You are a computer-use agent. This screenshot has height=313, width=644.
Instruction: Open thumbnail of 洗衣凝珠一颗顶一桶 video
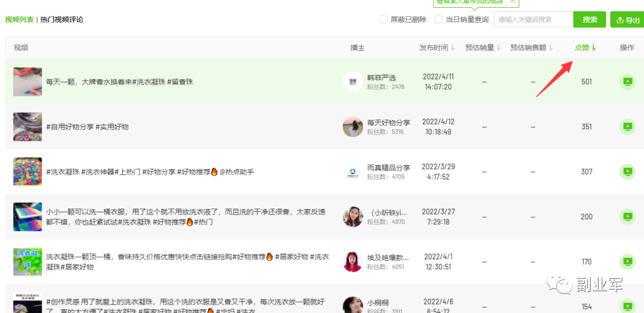click(27, 262)
